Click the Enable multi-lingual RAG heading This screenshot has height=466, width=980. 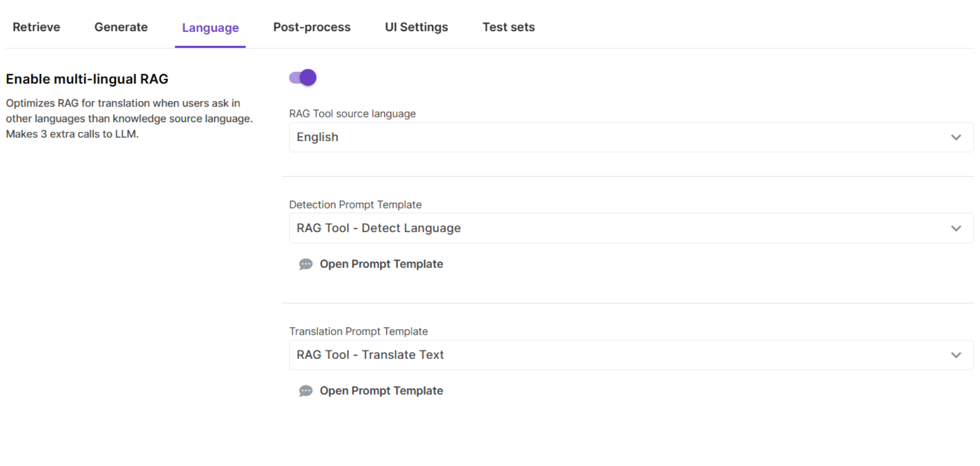87,79
